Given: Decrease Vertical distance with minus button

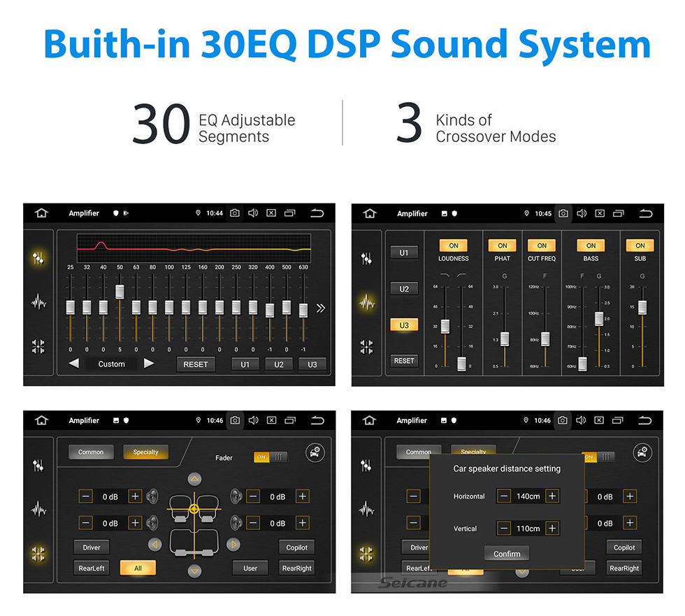Looking at the screenshot, I should [504, 528].
